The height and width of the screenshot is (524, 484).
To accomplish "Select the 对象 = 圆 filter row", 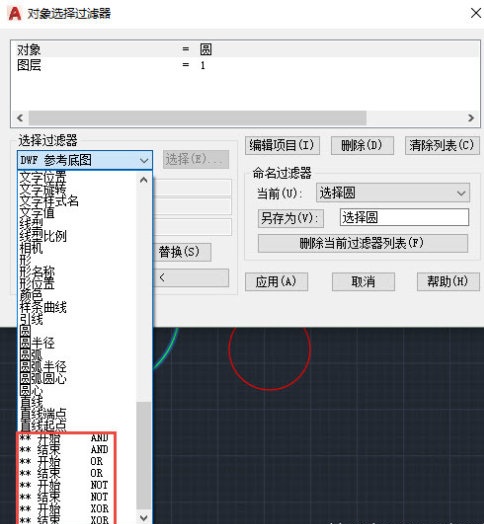I will point(245,50).
